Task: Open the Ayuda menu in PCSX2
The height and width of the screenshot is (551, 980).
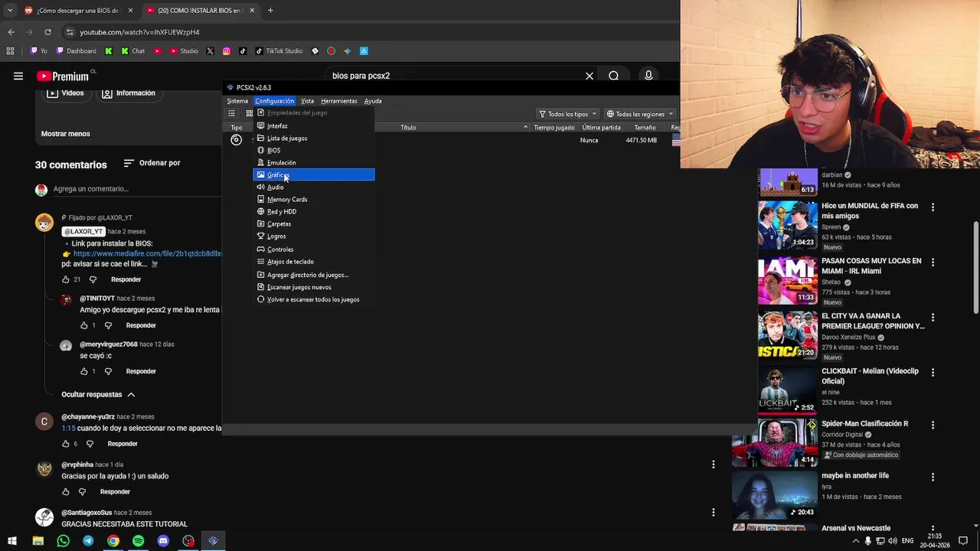Action: click(373, 101)
